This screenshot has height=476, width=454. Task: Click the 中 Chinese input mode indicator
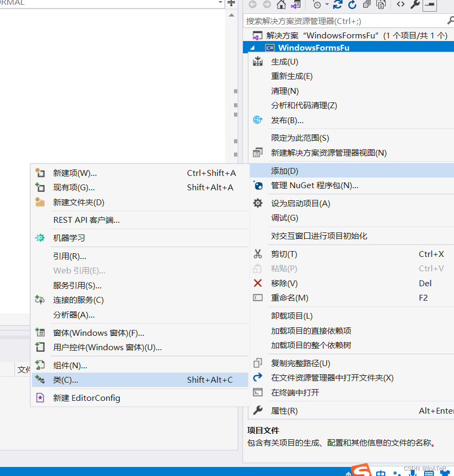[x=380, y=472]
